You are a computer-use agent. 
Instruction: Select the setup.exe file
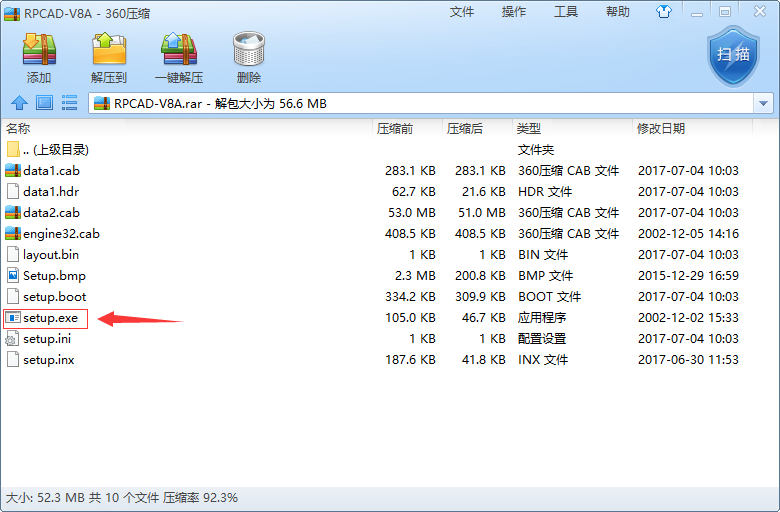pos(50,318)
